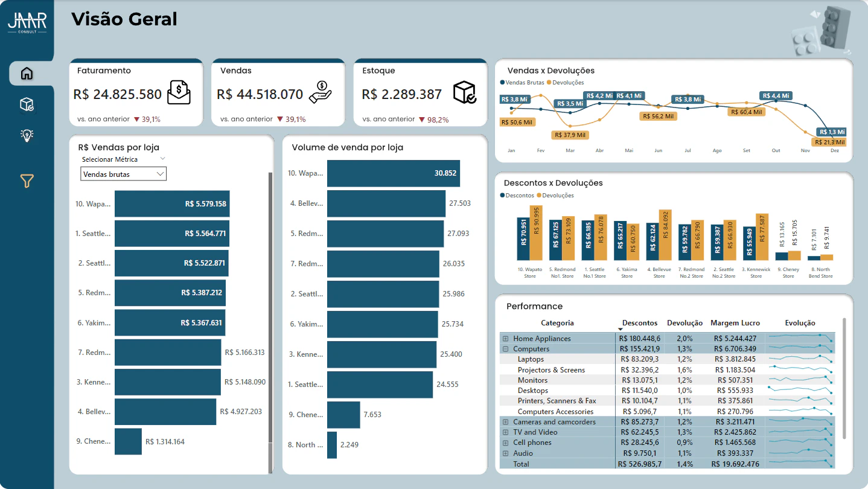Screen dimensions: 868x489
Task: Click the Computers Accessories row
Action: point(667,412)
